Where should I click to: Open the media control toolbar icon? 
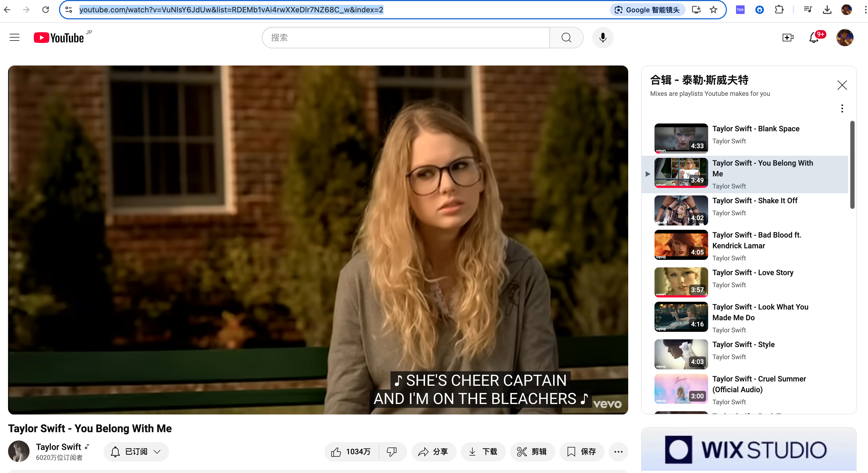pos(808,9)
